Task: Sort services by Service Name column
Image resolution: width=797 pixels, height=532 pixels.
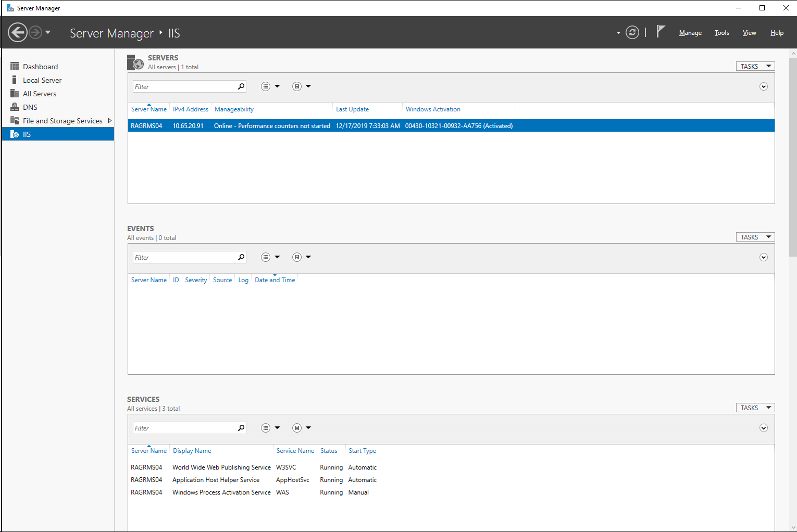Action: [x=295, y=451]
